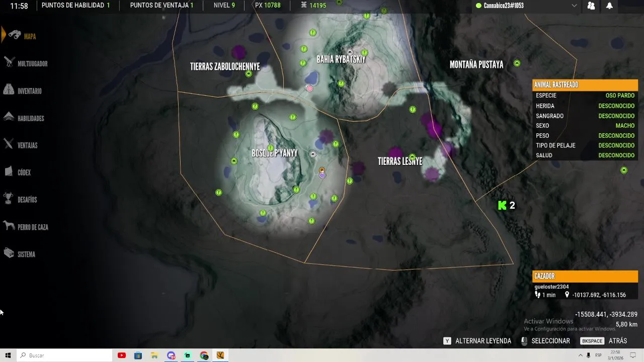Click the OSO PARDO species value

click(x=620, y=96)
